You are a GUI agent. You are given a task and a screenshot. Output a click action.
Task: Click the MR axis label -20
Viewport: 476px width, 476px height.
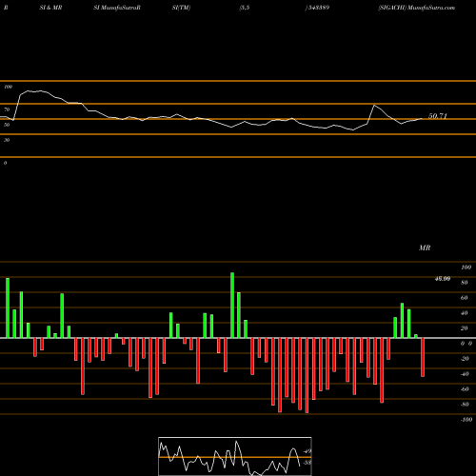465,359
